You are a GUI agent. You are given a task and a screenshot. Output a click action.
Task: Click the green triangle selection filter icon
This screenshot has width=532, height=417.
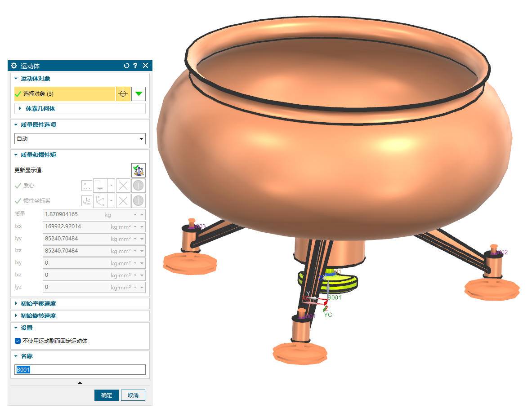pos(139,94)
